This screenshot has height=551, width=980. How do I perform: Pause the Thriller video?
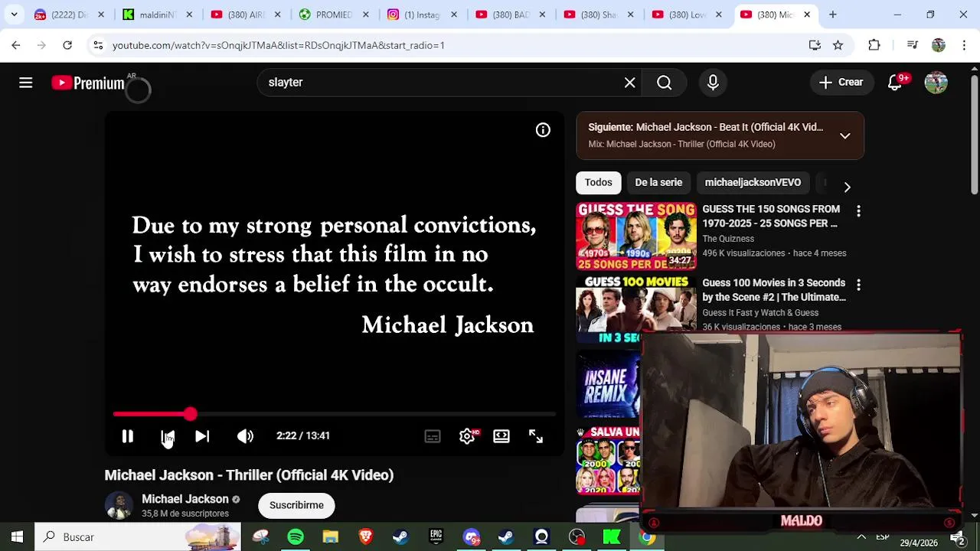tap(127, 435)
